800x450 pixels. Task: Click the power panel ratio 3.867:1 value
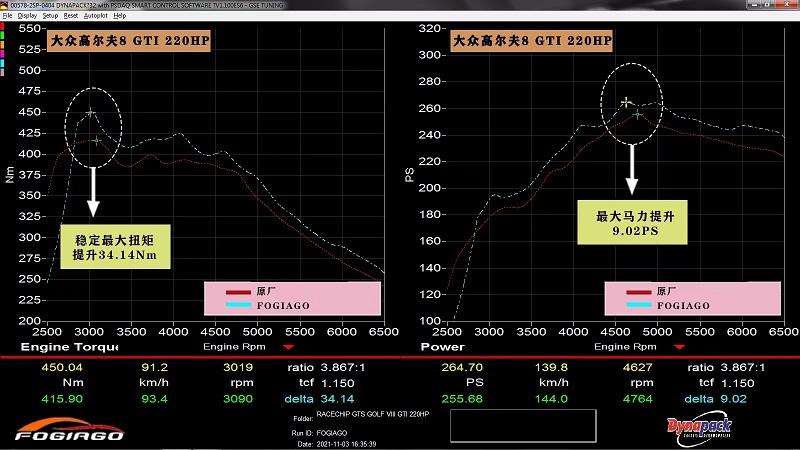pos(743,367)
